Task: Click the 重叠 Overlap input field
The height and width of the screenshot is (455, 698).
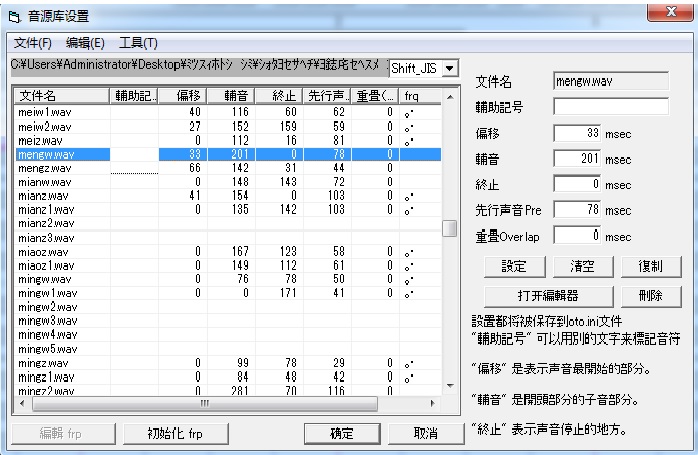Action: (x=577, y=236)
